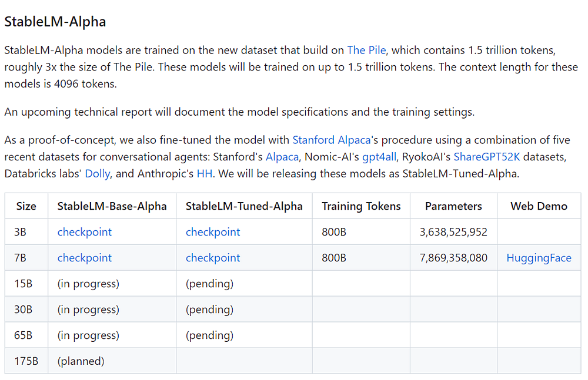
Task: Click the StableLM-Tuned-Alpha column header
Action: pos(244,206)
